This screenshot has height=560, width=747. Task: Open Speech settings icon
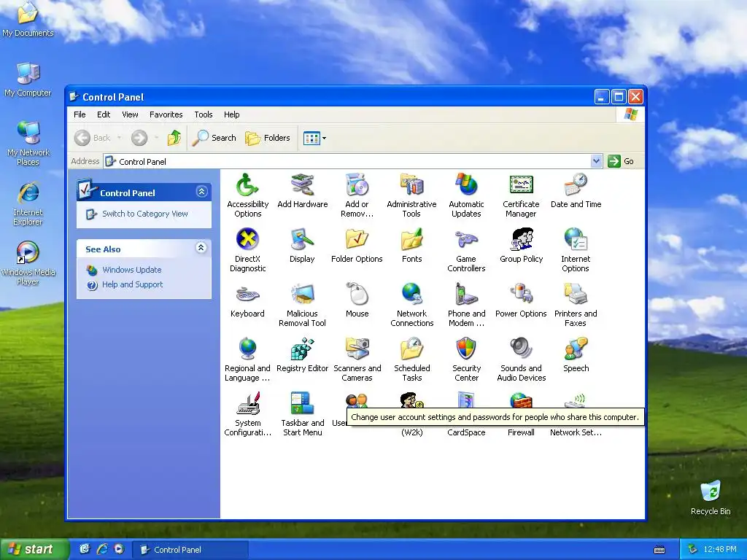coord(576,349)
